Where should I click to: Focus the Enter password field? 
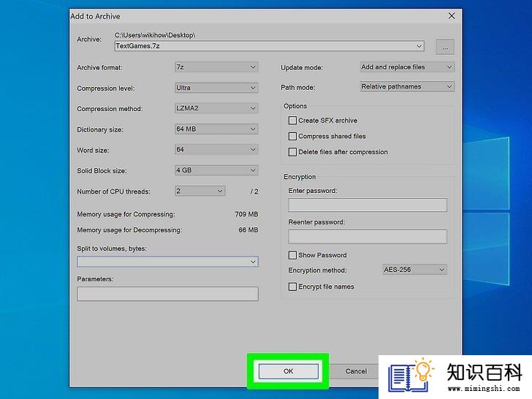coord(368,205)
